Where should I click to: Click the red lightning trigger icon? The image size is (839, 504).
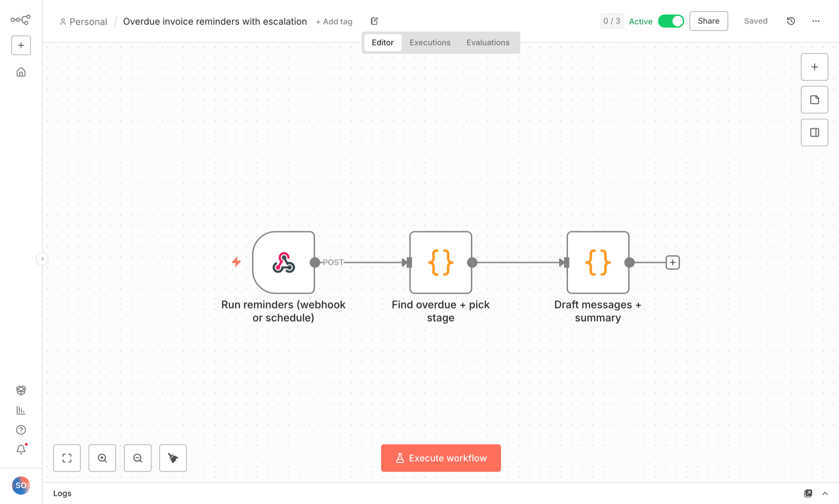pos(236,262)
